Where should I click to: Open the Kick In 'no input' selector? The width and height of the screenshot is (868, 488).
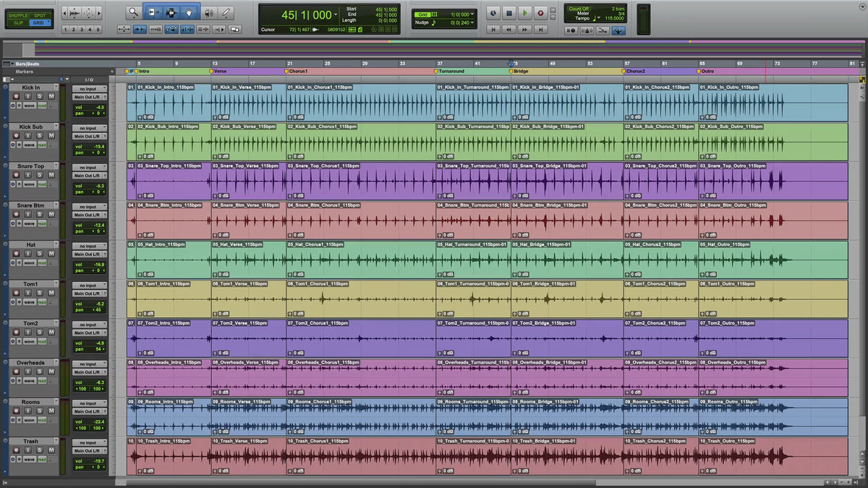[89, 89]
